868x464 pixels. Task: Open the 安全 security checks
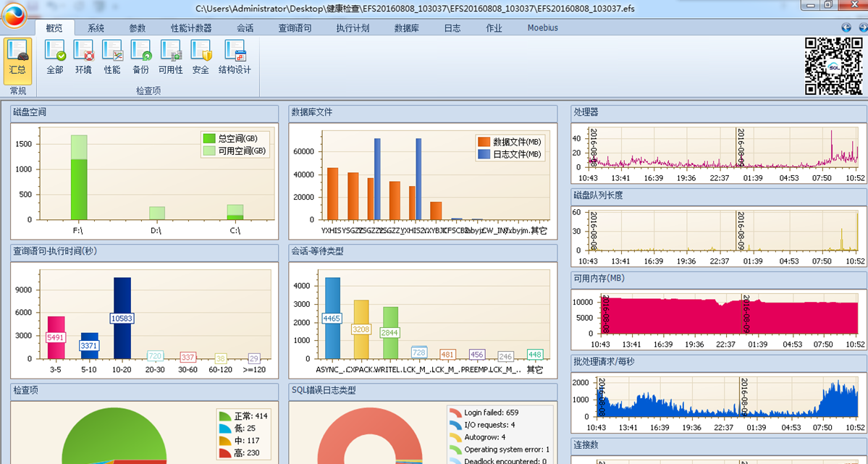(x=201, y=57)
